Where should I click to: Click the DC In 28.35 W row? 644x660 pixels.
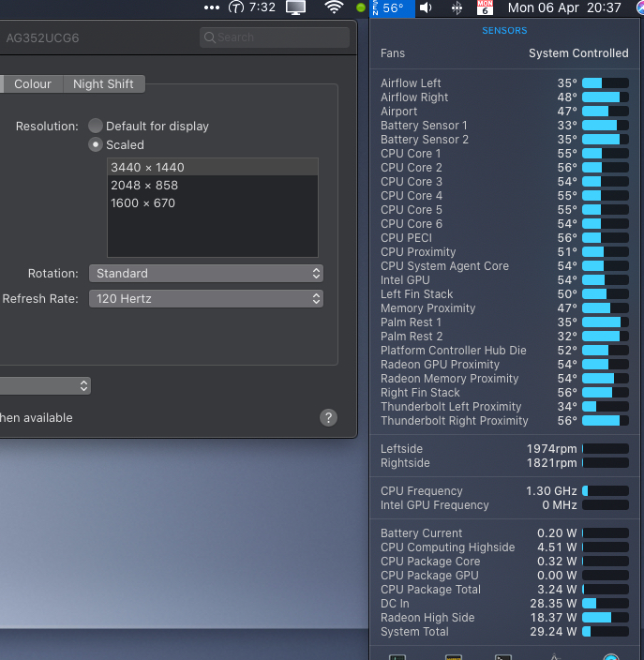(x=504, y=604)
